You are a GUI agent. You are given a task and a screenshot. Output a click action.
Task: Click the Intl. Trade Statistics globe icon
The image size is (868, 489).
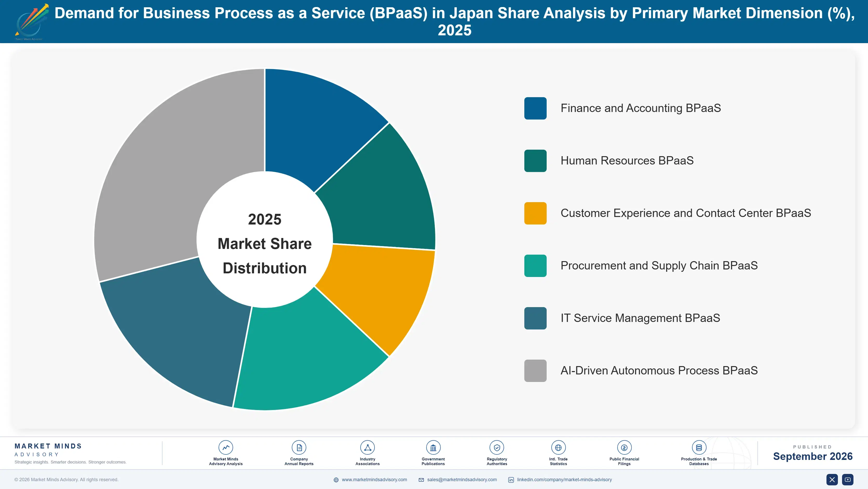pos(558,447)
